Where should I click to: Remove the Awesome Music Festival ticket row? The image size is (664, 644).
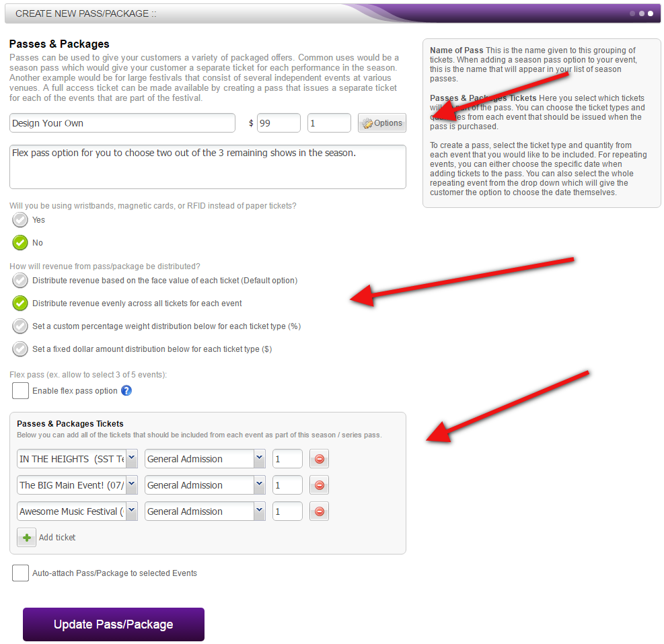(318, 511)
